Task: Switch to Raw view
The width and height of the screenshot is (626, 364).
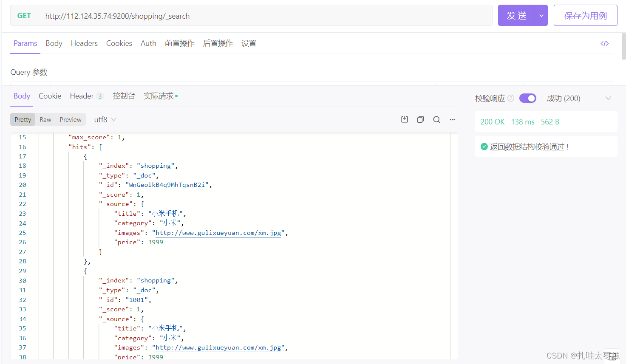Action: tap(45, 120)
